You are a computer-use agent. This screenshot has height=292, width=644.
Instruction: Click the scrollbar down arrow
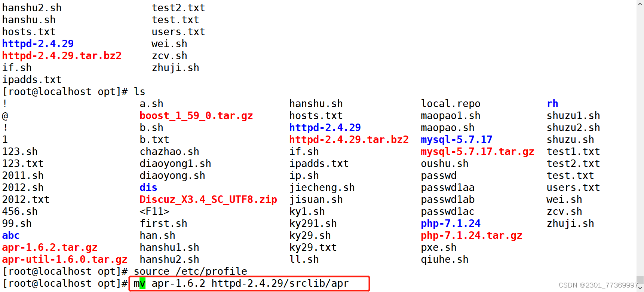click(640, 289)
